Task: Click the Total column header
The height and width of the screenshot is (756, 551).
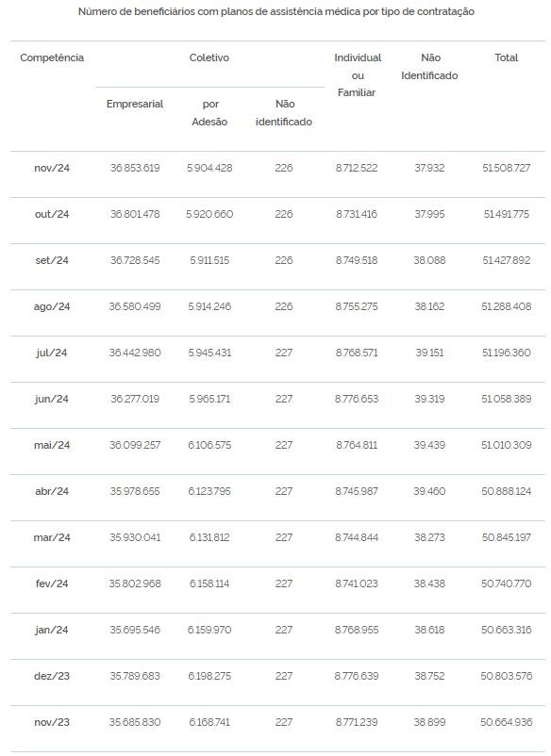Action: [x=506, y=58]
